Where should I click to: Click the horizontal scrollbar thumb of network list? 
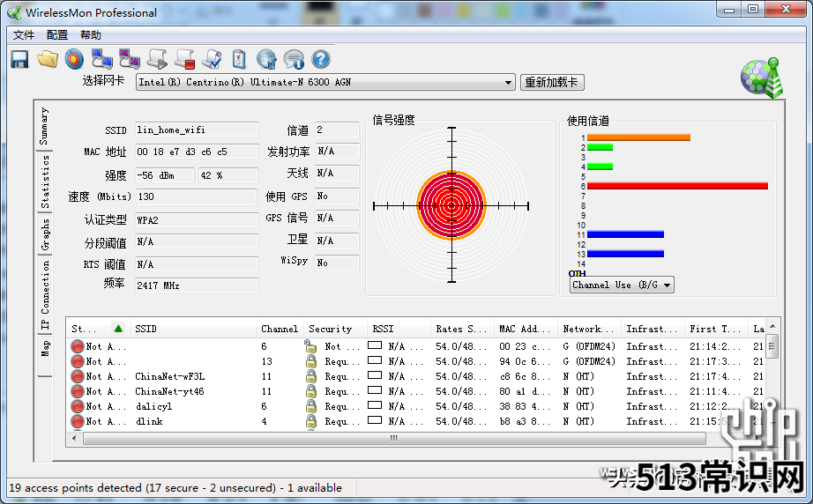click(x=394, y=438)
